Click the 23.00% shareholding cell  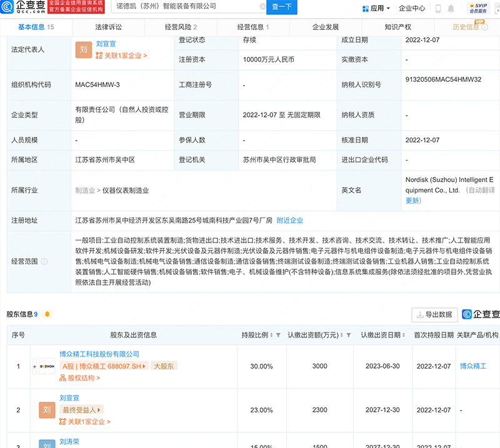[261, 410]
